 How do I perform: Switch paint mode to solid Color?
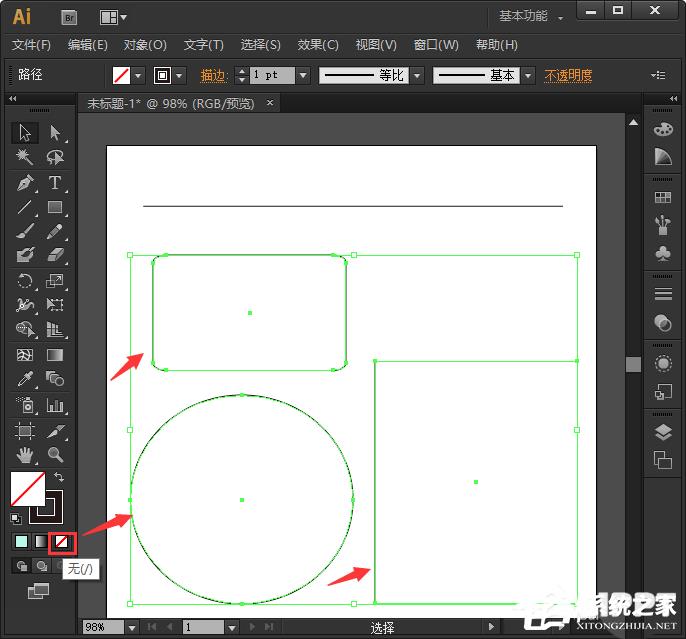coord(22,541)
